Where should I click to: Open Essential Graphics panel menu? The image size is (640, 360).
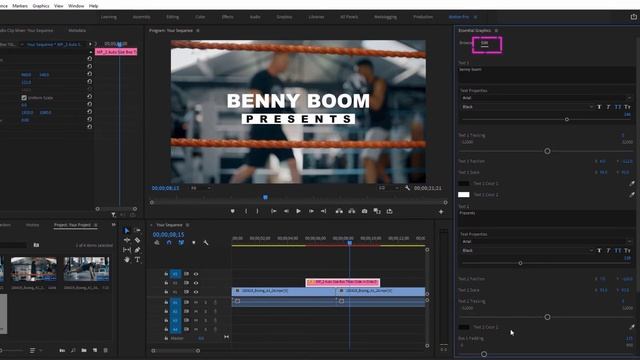496,31
